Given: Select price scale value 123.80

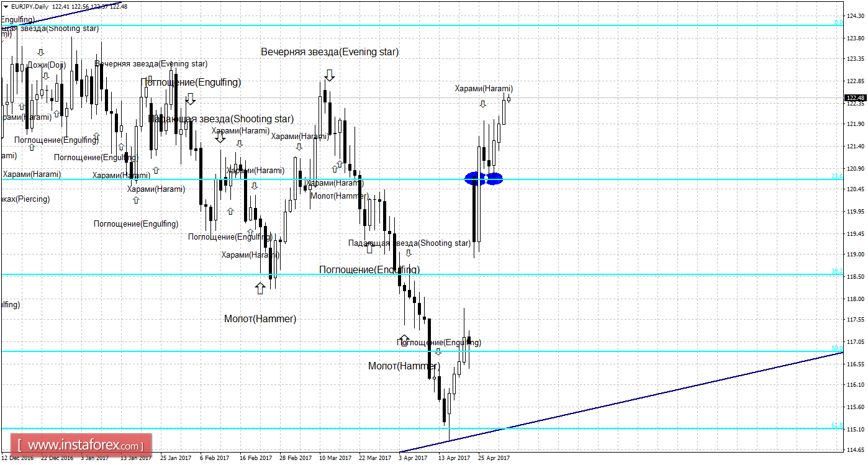Looking at the screenshot, I should pos(856,38).
